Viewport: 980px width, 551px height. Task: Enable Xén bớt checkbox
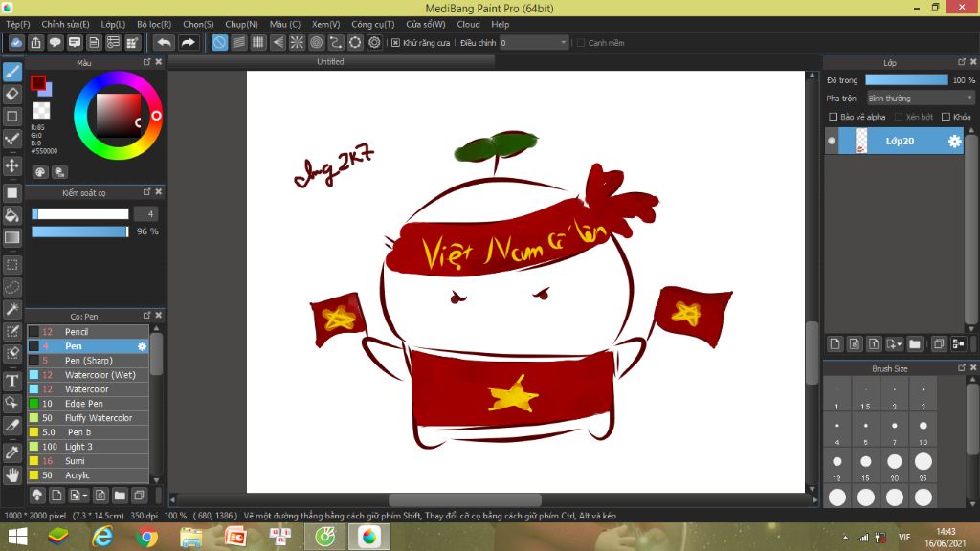tap(898, 117)
